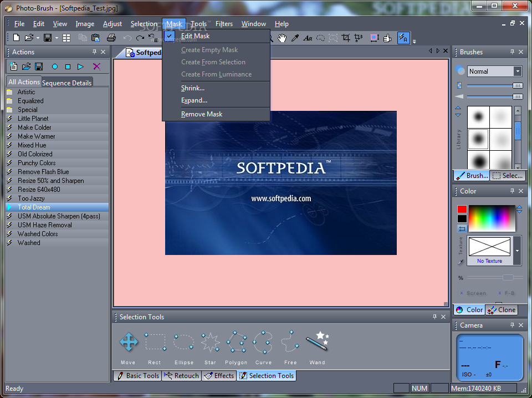Screen dimensions: 532x398
Task: Open an action file in the Actions panel
Action: pyautogui.click(x=26, y=67)
